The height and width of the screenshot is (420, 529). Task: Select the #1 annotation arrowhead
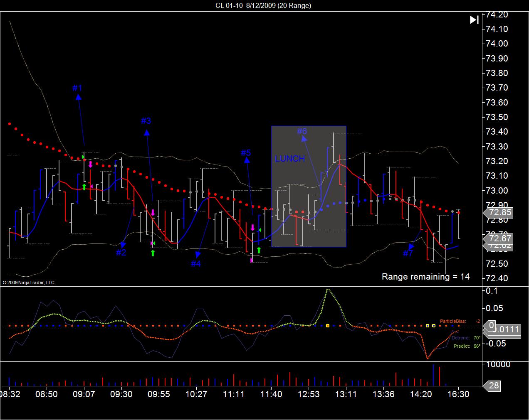coord(78,97)
